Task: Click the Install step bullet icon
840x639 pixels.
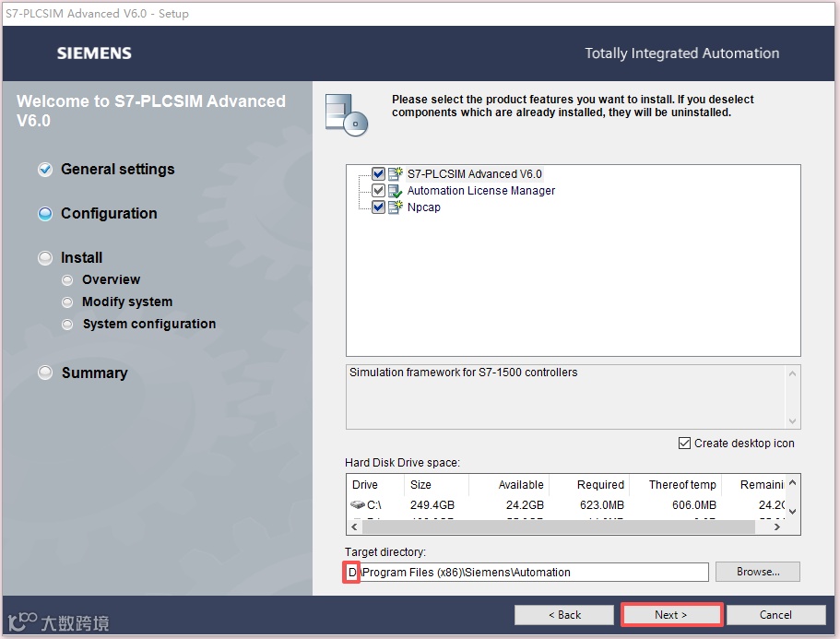Action: coord(45,258)
